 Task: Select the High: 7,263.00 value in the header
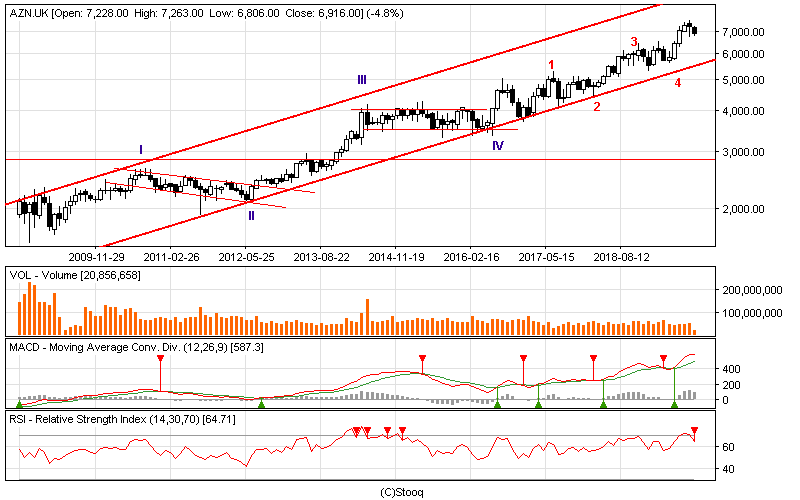point(169,13)
